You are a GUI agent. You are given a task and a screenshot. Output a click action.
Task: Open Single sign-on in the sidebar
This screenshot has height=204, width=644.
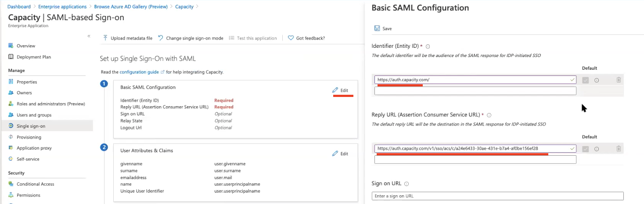tap(31, 126)
